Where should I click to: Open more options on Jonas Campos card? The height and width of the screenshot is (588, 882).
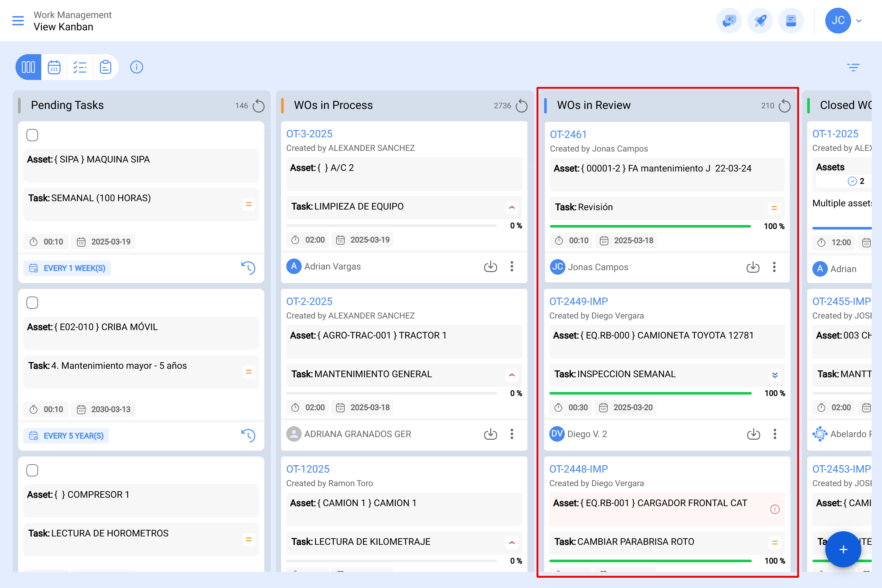tap(774, 267)
